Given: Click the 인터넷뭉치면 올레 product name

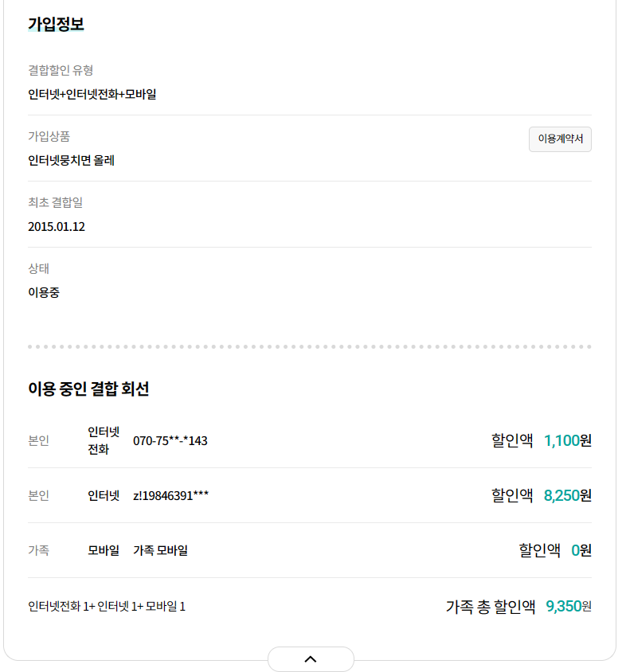Looking at the screenshot, I should 71,160.
